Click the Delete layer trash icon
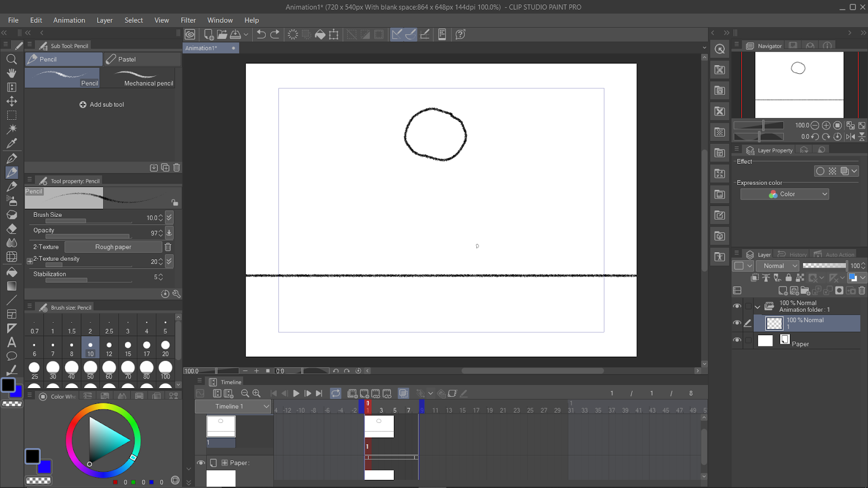868x488 pixels. coord(861,291)
